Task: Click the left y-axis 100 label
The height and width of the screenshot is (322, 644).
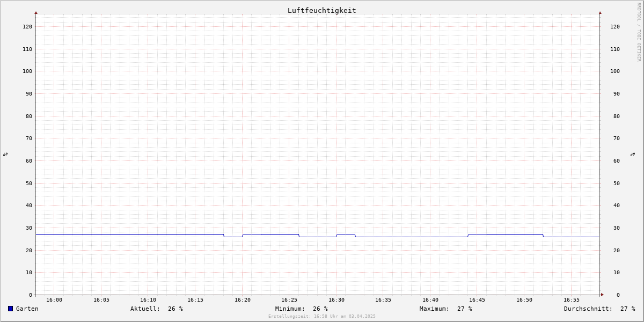Action: [27, 71]
